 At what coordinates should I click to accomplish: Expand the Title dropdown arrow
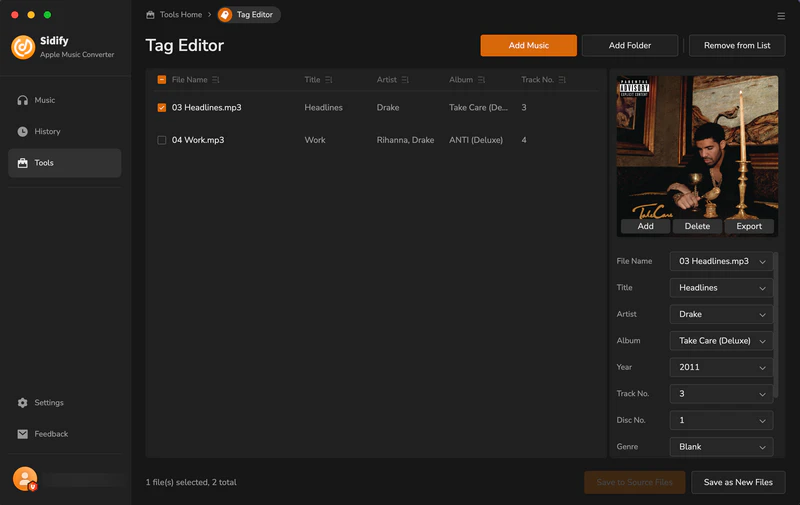(762, 288)
